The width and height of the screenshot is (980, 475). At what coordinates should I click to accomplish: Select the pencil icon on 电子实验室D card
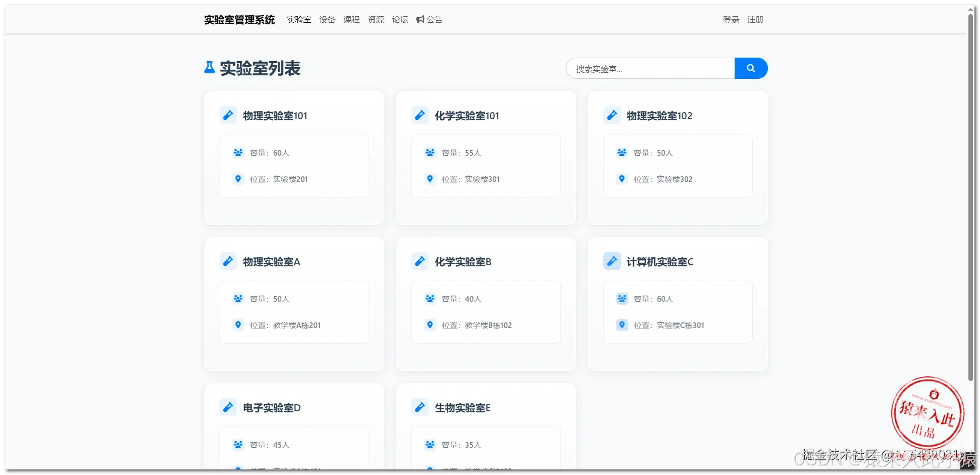pyautogui.click(x=228, y=407)
